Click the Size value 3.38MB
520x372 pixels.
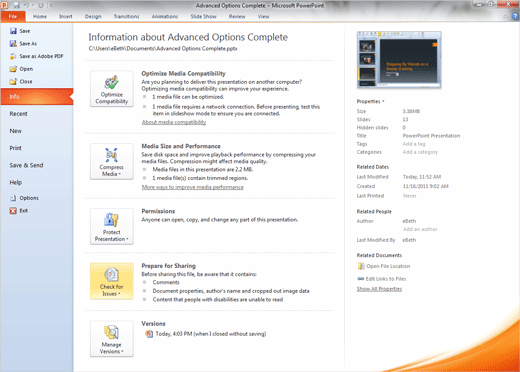coord(411,111)
